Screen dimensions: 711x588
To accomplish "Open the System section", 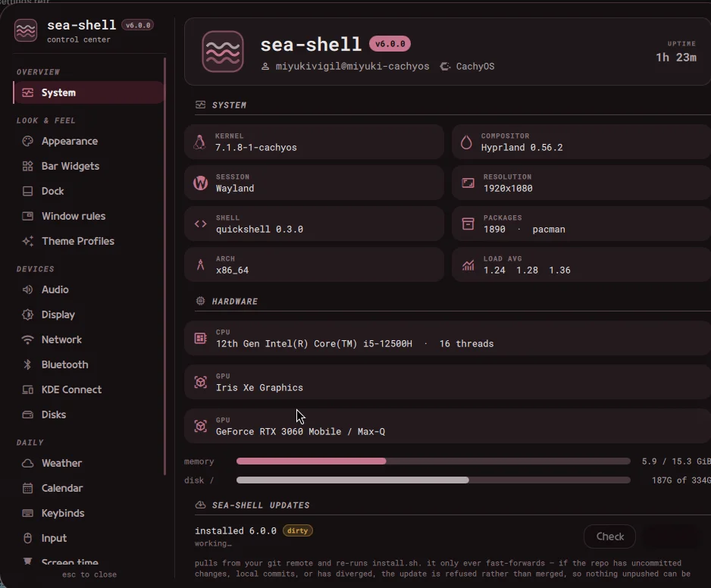I will tap(89, 92).
